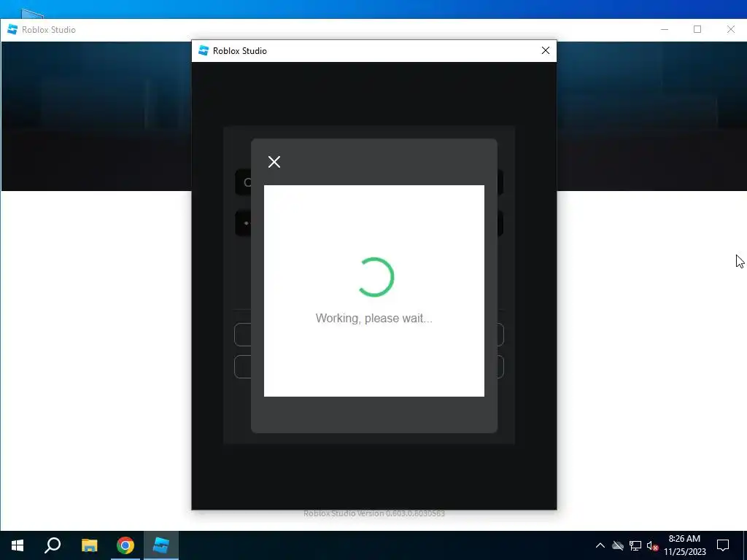The width and height of the screenshot is (747, 560).
Task: Launch File Explorer from the taskbar
Action: coord(89,545)
